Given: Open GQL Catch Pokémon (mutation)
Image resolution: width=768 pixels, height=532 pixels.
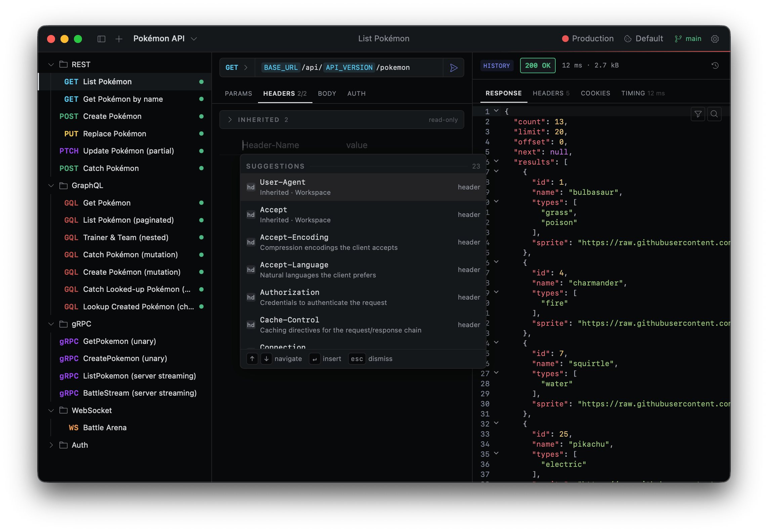Looking at the screenshot, I should 125,255.
